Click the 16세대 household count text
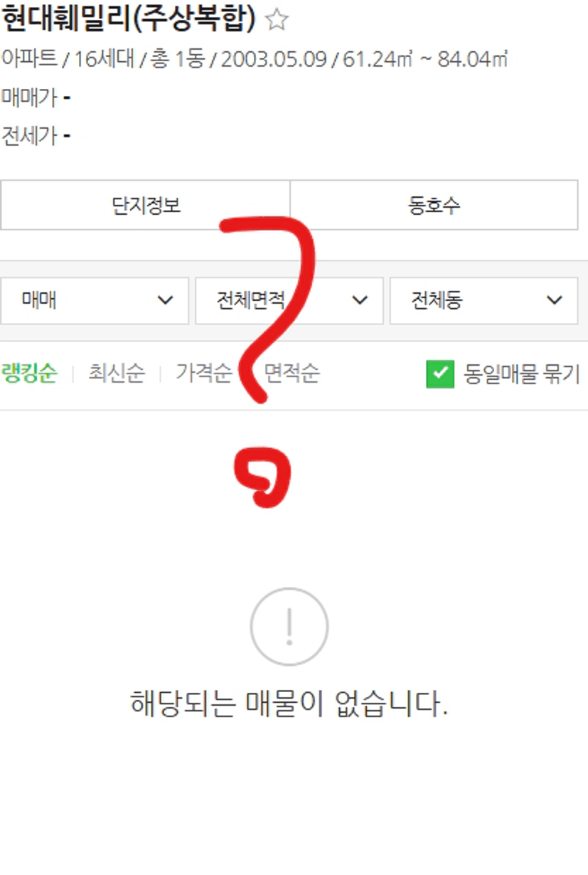588x875 pixels. pos(104,58)
